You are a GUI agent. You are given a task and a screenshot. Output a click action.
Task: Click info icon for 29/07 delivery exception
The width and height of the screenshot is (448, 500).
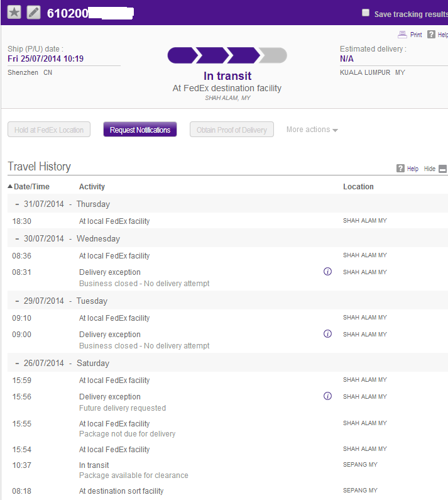click(x=327, y=334)
